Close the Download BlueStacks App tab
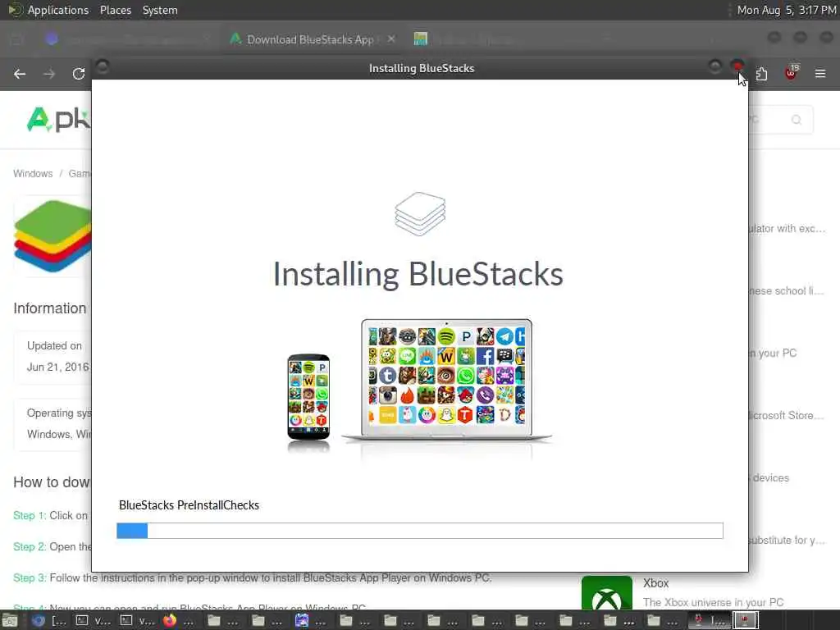This screenshot has height=630, width=840. pos(391,39)
